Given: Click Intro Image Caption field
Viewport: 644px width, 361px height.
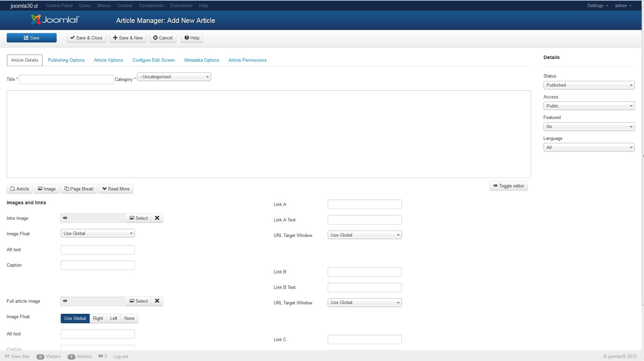Looking at the screenshot, I should point(98,265).
